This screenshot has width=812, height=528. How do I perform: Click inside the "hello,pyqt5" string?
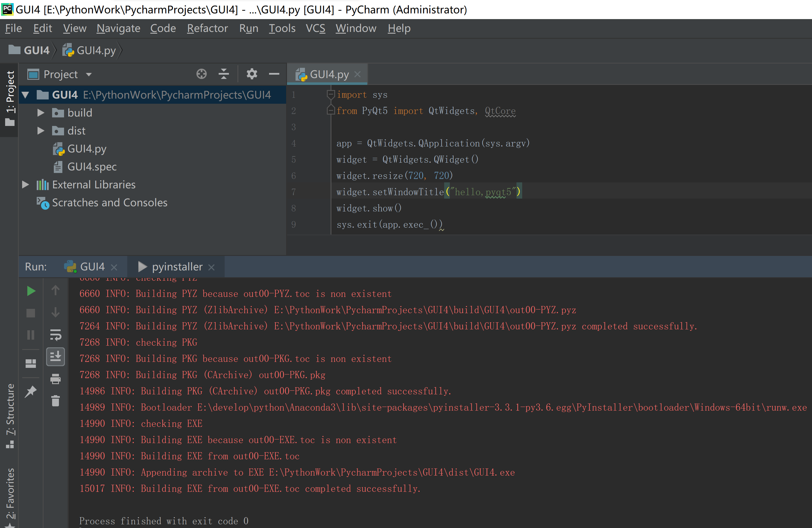tap(483, 192)
